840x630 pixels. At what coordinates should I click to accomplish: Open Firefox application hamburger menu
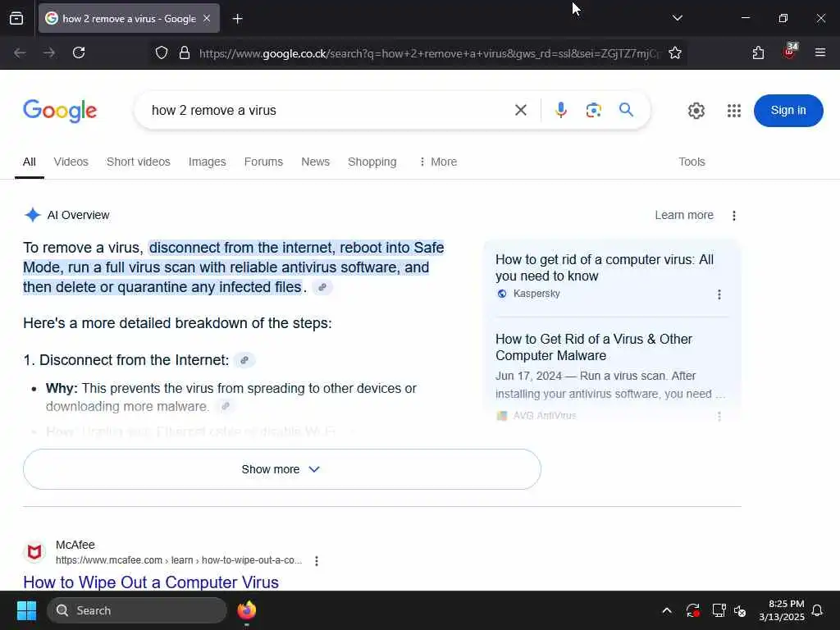coord(819,52)
